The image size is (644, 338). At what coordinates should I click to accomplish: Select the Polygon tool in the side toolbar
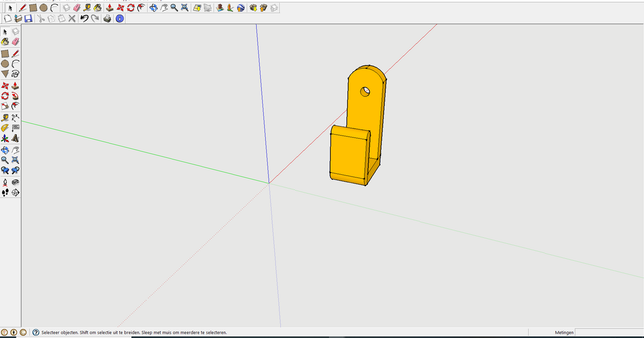click(5, 74)
